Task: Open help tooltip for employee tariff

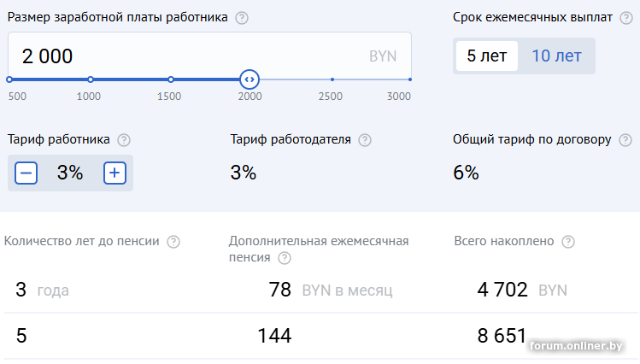Action: pos(124,140)
